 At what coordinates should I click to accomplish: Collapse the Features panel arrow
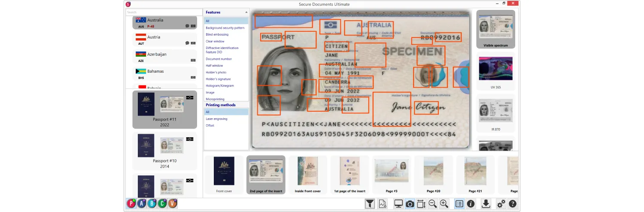point(246,12)
